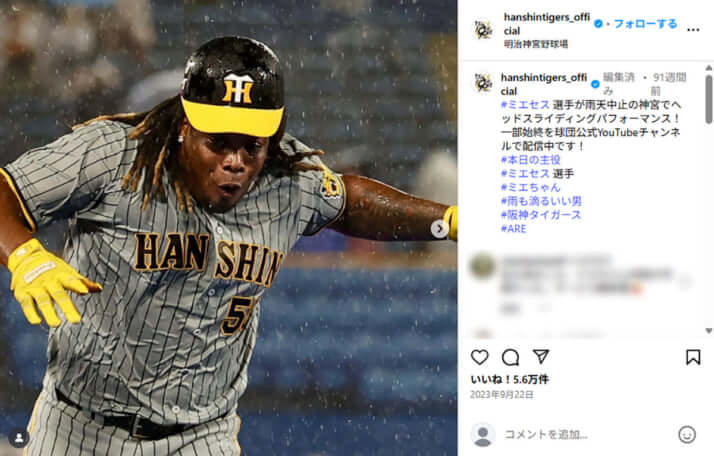Show tagged people icon on the photo
The image size is (714, 456).
(x=19, y=438)
